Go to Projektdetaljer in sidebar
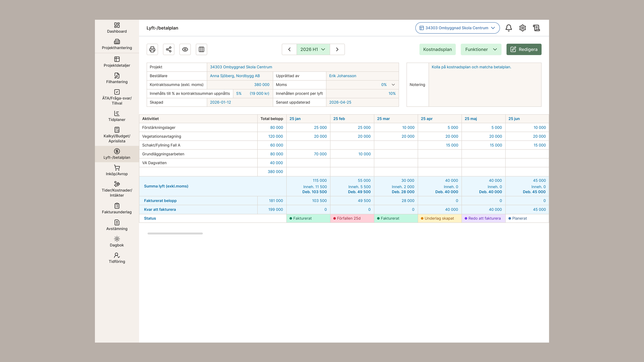Screen dimensions: 644x362 (117, 62)
